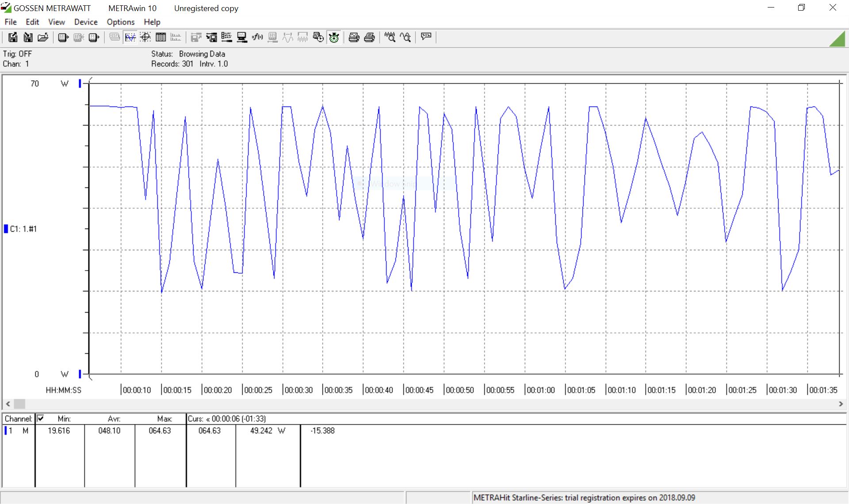849x504 pixels.
Task: Open the data table view icon
Action: coord(161,38)
